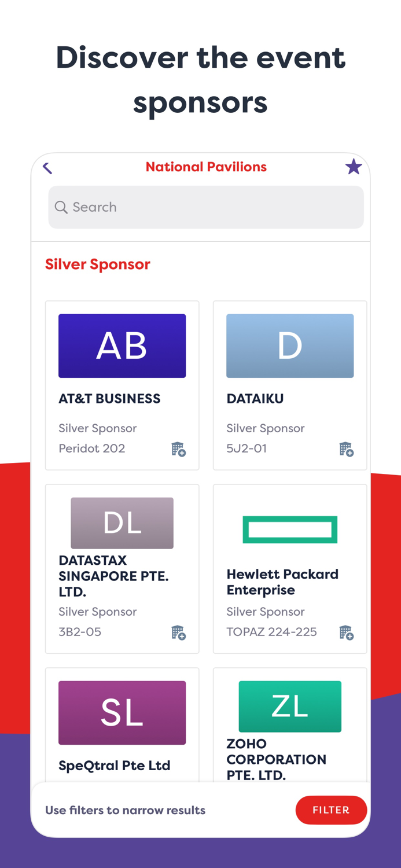
Task: Add DataStax Singapore booth via the building icon
Action: pyautogui.click(x=178, y=632)
